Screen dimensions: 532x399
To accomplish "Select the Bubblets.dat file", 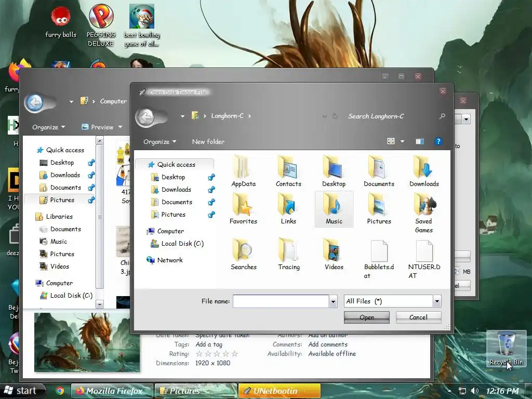I will click(x=379, y=259).
